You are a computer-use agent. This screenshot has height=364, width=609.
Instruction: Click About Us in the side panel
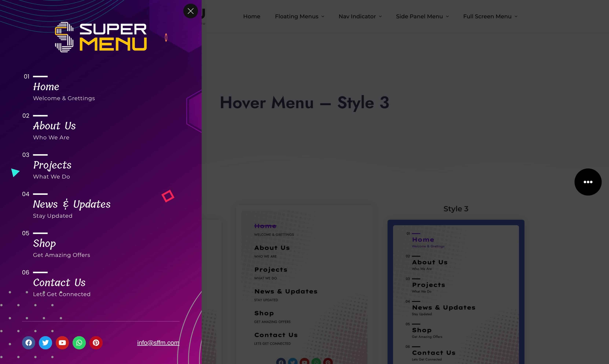point(54,126)
